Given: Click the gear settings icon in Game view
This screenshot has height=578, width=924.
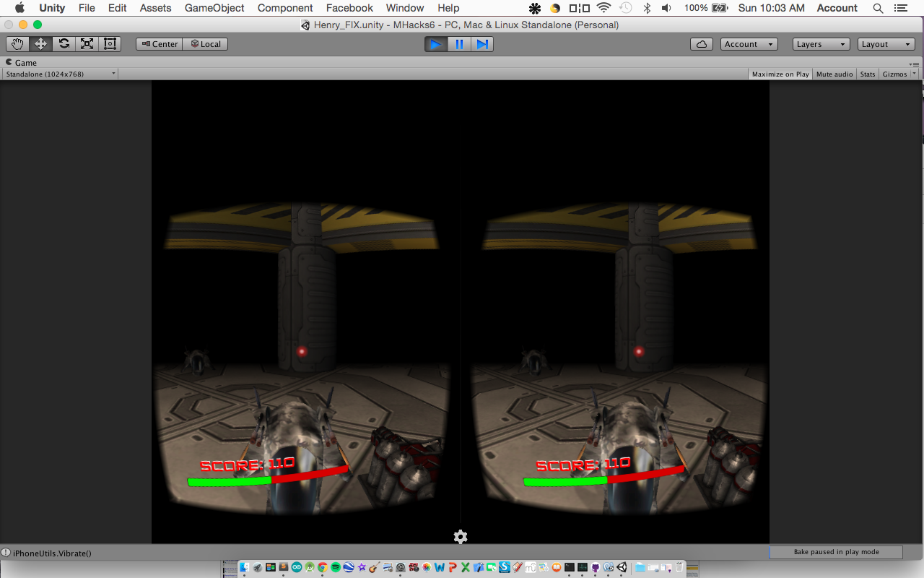Looking at the screenshot, I should click(461, 537).
